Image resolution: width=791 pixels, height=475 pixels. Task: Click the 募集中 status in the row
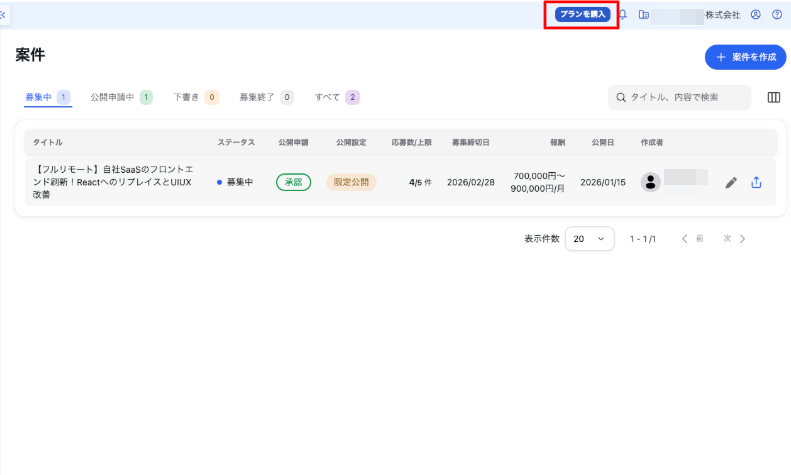coord(235,182)
